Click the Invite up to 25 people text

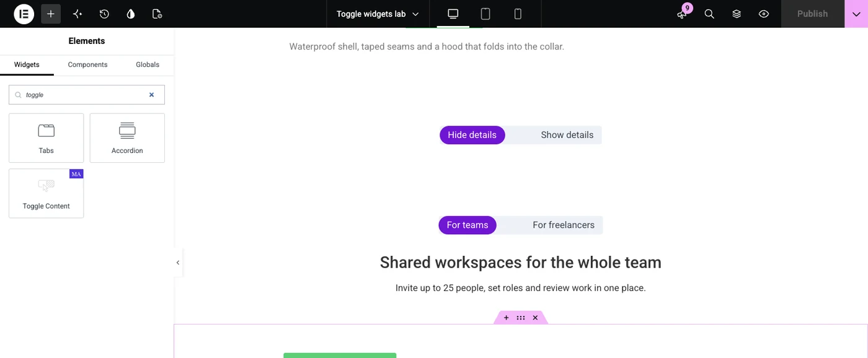[521, 288]
